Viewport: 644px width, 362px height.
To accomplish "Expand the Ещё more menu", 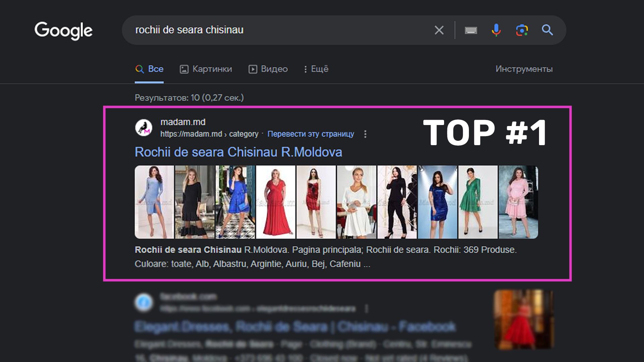I will tap(316, 69).
